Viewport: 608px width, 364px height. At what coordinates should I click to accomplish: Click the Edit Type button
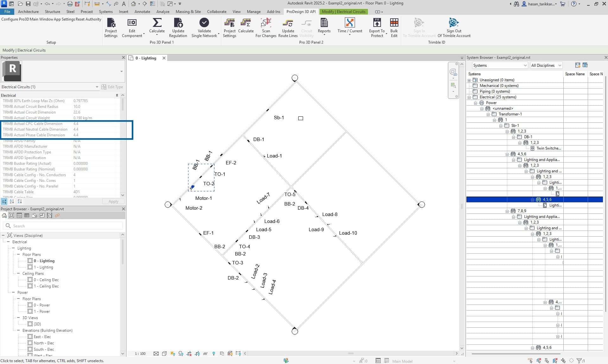pos(112,87)
